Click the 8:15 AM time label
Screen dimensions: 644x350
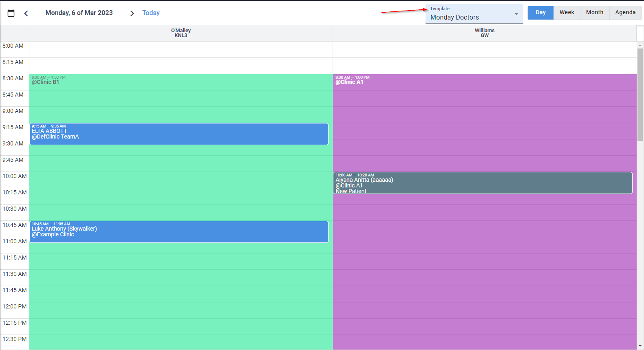click(x=13, y=62)
